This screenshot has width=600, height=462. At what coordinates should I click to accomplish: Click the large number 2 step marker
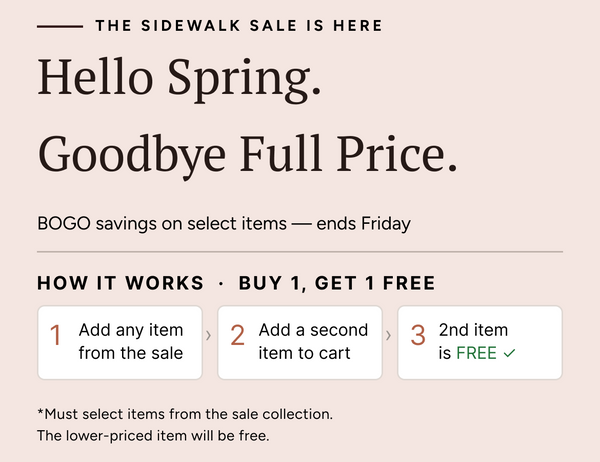[237, 336]
